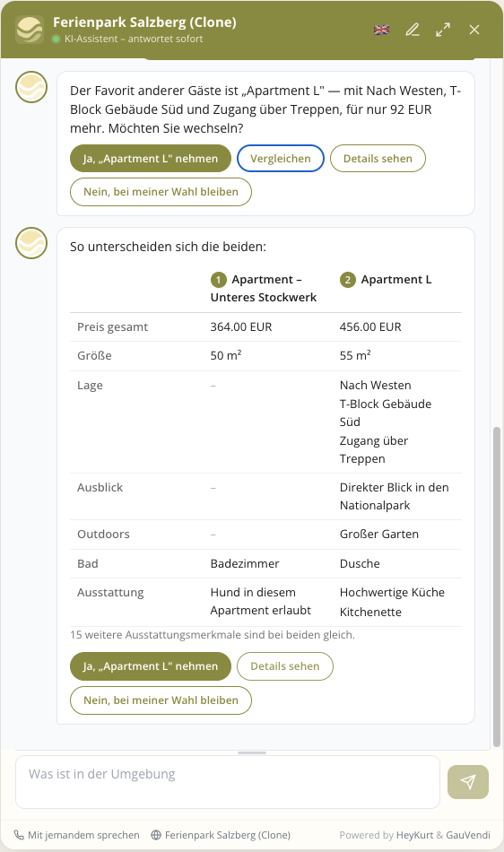The width and height of the screenshot is (504, 852).
Task: Click the T-Block Gebäude Süd text
Action: point(386,413)
